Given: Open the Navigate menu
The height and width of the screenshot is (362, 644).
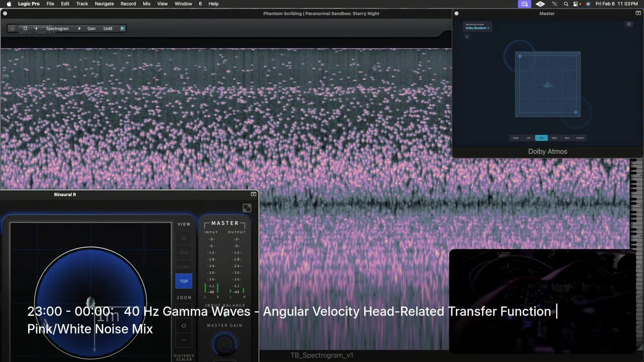Looking at the screenshot, I should (104, 4).
